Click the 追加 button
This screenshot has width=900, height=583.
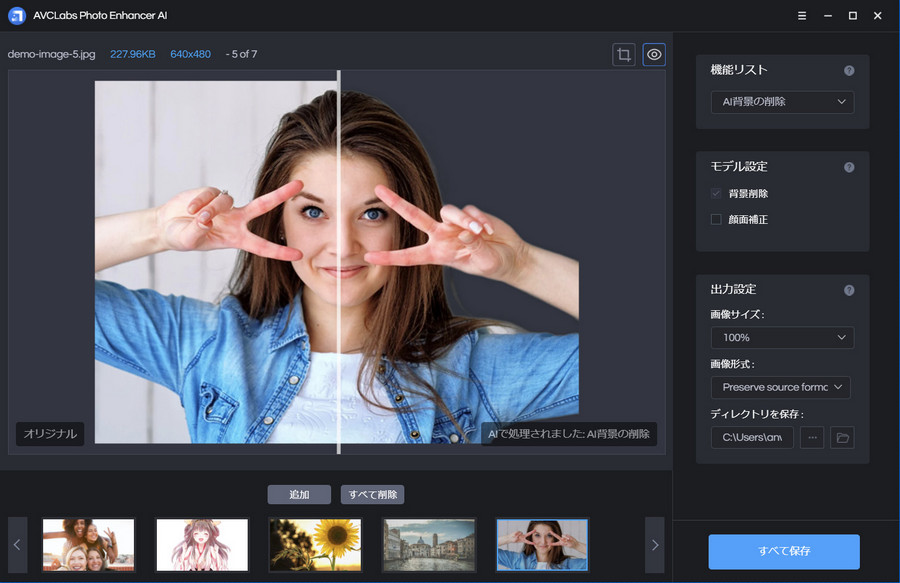click(299, 495)
